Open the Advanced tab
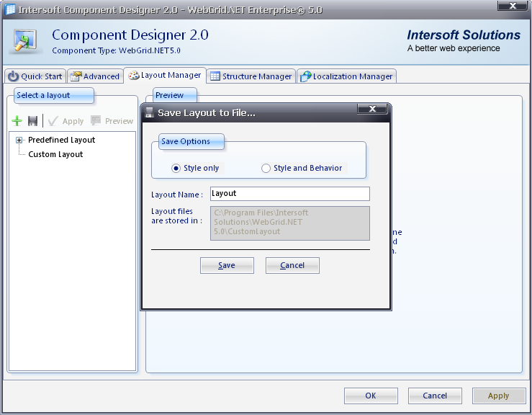 click(x=94, y=76)
